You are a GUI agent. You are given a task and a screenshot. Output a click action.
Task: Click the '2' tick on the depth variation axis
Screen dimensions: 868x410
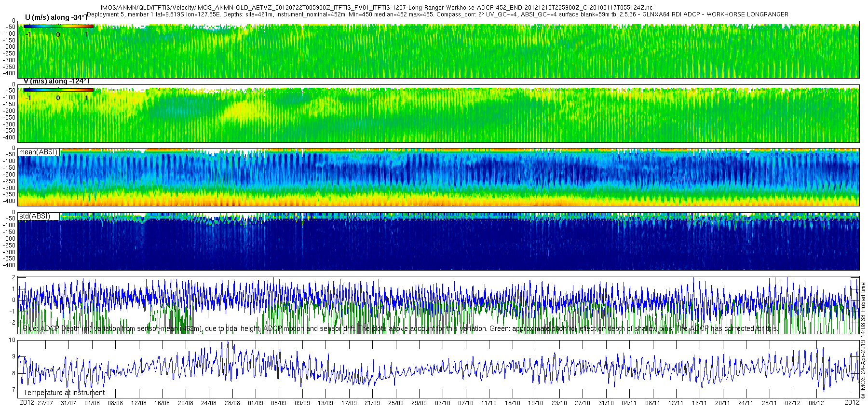14,277
